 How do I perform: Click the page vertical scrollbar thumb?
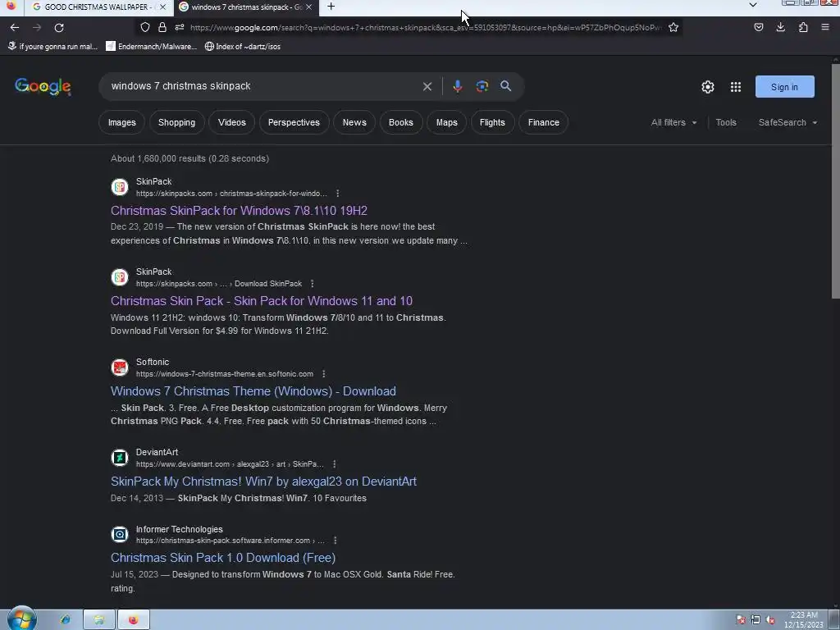point(835,181)
